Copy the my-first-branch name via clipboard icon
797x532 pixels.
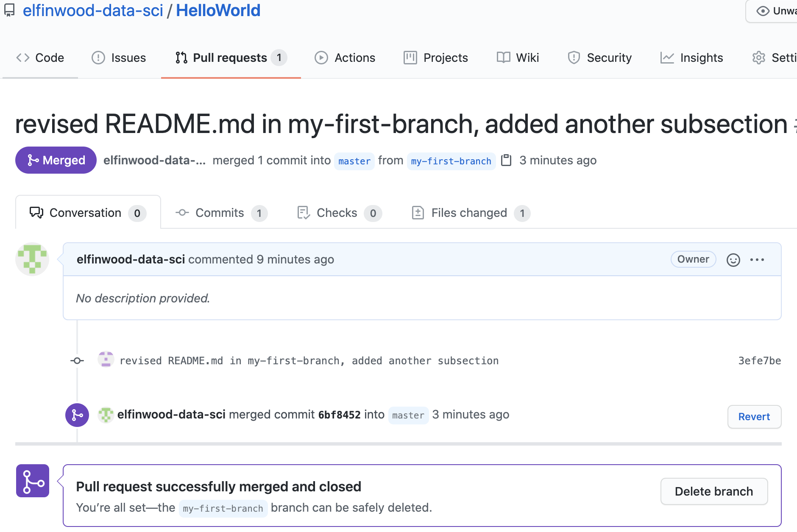(x=506, y=161)
